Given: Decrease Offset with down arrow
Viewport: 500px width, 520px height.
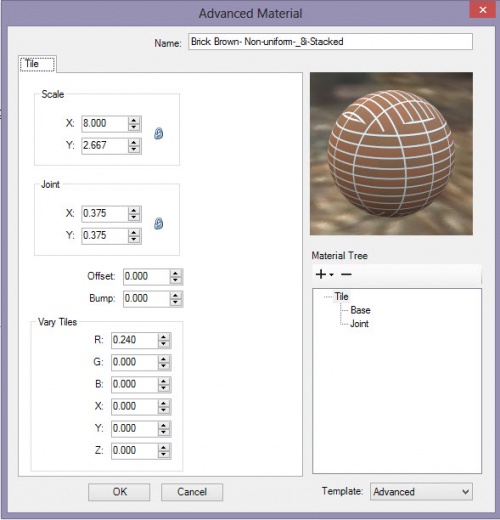Looking at the screenshot, I should click(x=176, y=280).
